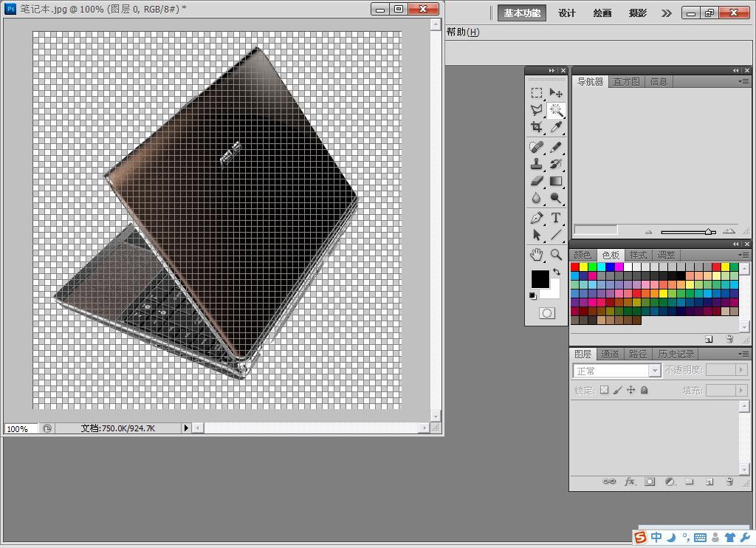Expand the workspace switcher double-arrow
The height and width of the screenshot is (548, 756).
click(667, 13)
